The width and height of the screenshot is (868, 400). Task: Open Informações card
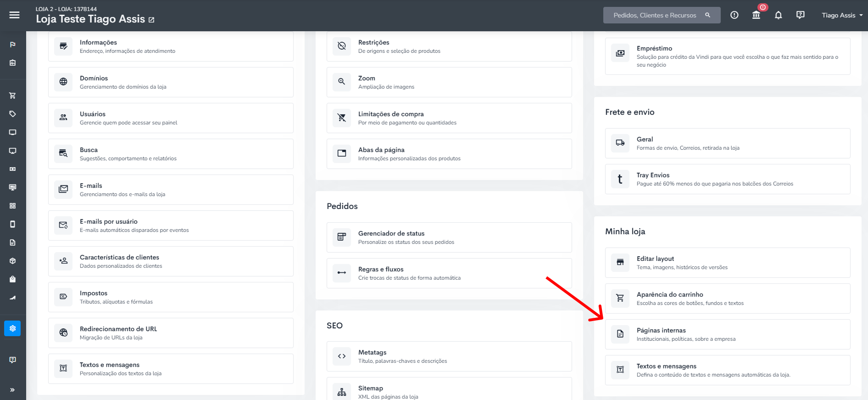coord(171,46)
